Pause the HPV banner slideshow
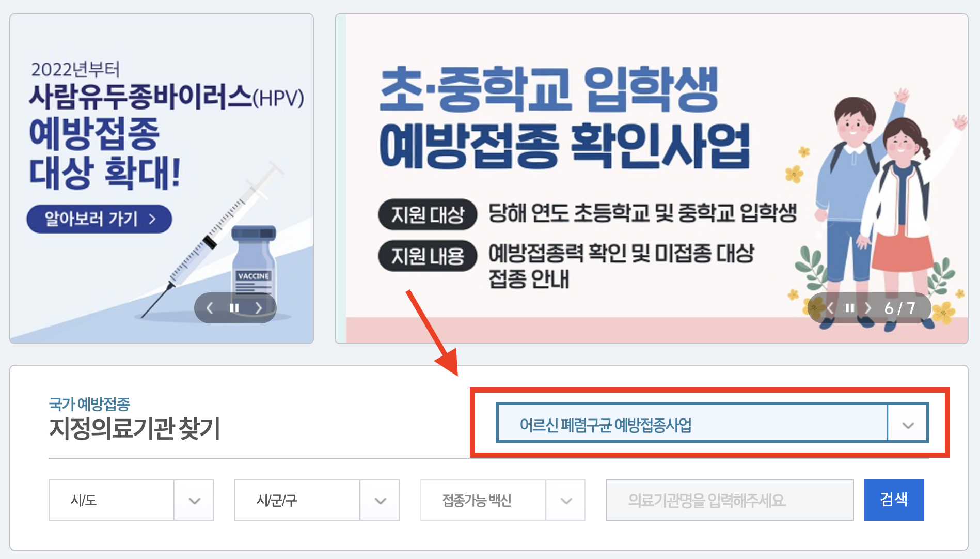 [234, 308]
